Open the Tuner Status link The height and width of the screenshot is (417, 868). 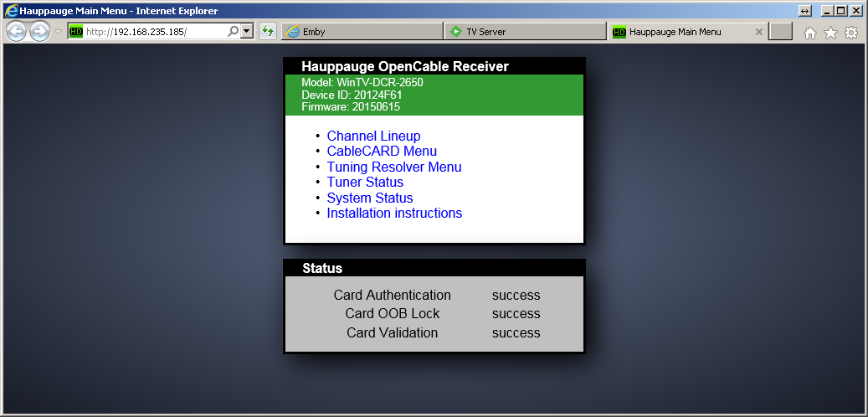[x=365, y=183]
